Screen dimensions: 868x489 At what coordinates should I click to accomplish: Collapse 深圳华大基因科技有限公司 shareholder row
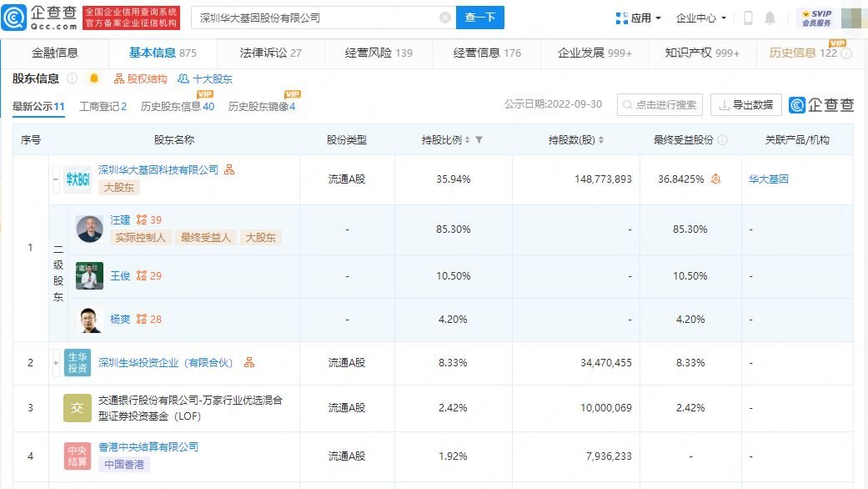56,179
